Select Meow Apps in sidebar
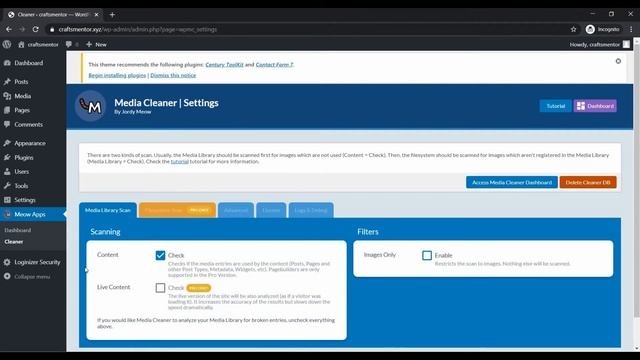The image size is (640, 360). (x=33, y=214)
